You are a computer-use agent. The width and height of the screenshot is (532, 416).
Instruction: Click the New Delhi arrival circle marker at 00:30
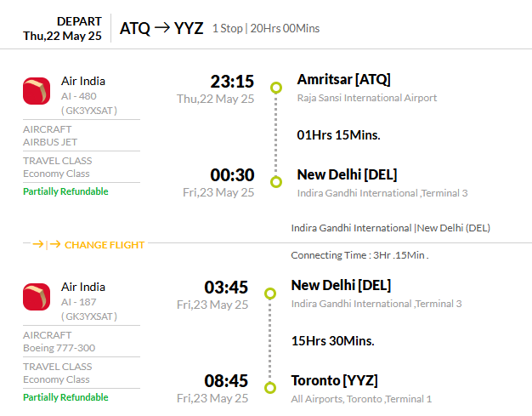[276, 182]
